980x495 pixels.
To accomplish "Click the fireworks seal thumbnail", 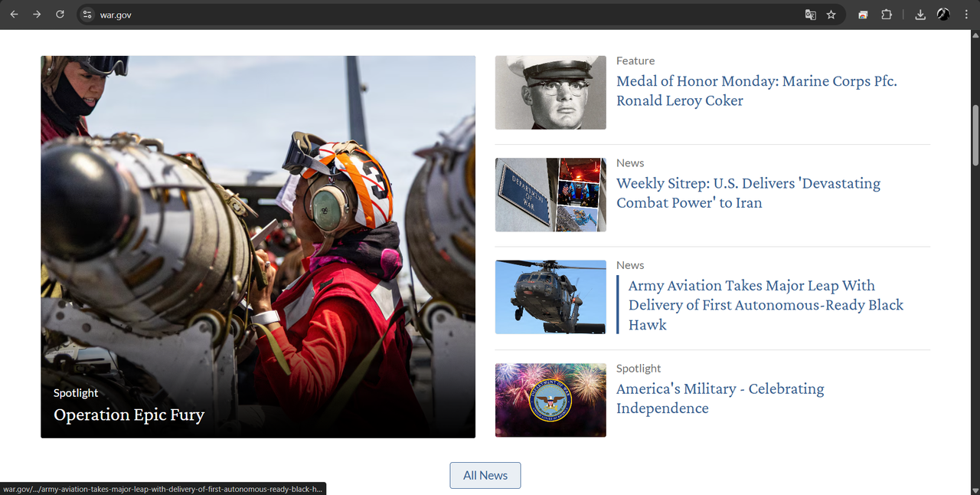I will pos(550,400).
